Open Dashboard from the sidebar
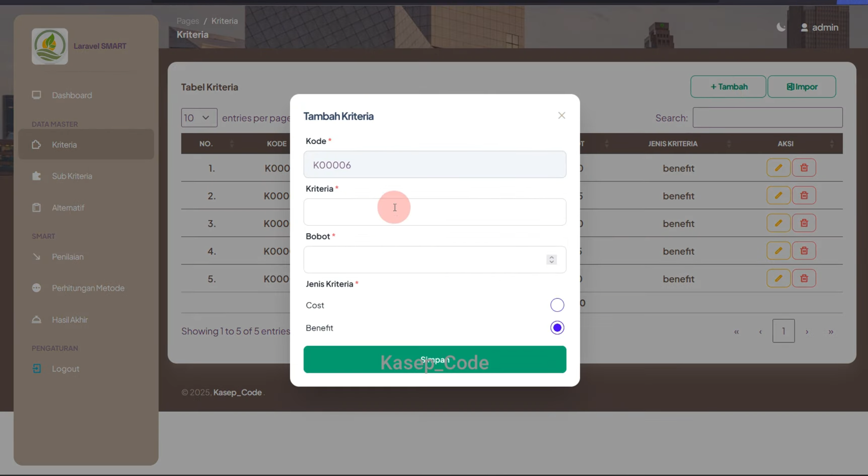The width and height of the screenshot is (868, 476). 72,95
